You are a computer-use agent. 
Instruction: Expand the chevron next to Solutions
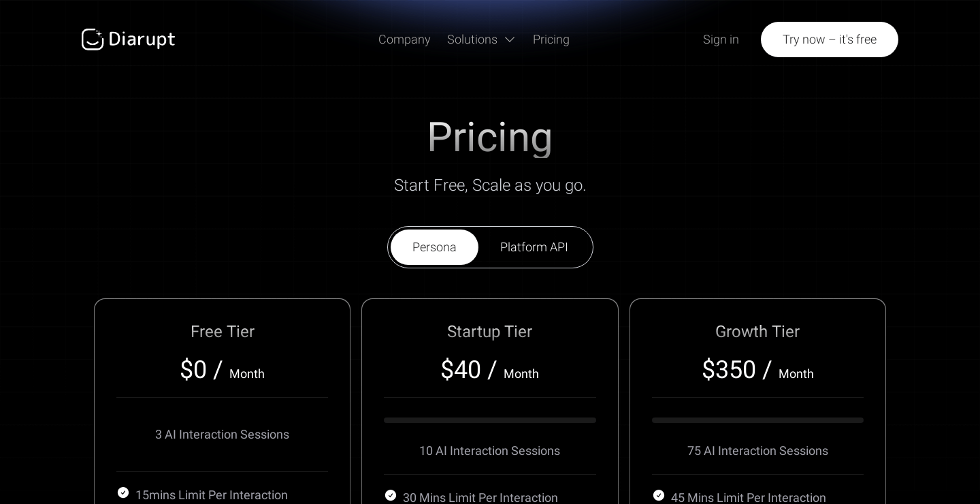[x=510, y=40]
